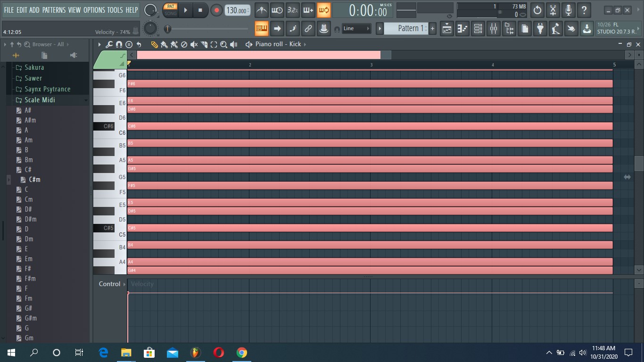Toggle auto scrolling arrow button
The height and width of the screenshot is (362, 644).
click(277, 29)
